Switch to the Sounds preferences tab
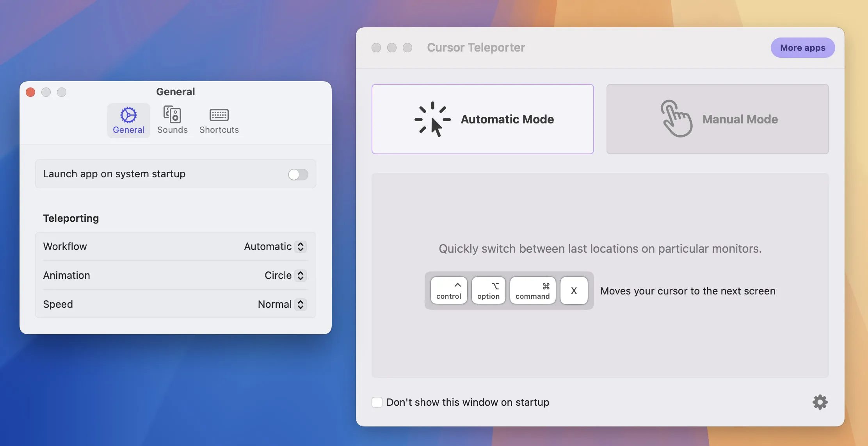 (173, 120)
